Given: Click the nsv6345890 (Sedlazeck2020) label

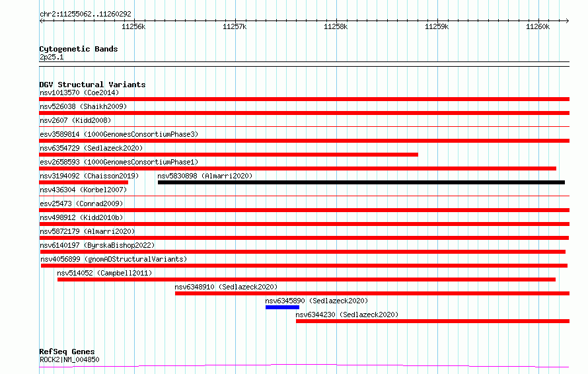Looking at the screenshot, I should [316, 301].
